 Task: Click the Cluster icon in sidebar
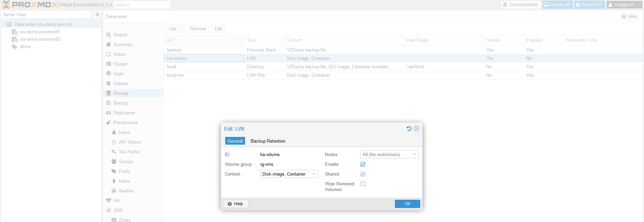[x=109, y=64]
